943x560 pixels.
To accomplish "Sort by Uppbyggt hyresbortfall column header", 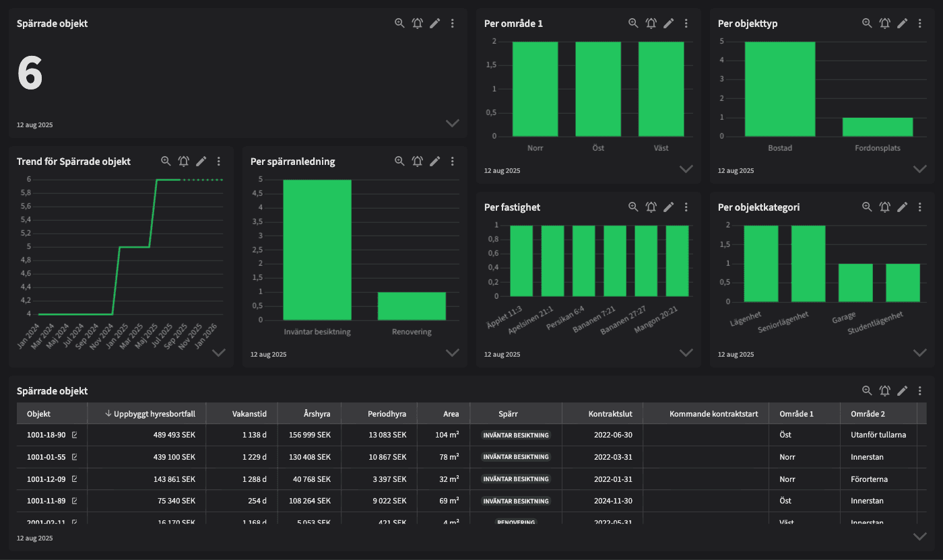I will tap(150, 413).
